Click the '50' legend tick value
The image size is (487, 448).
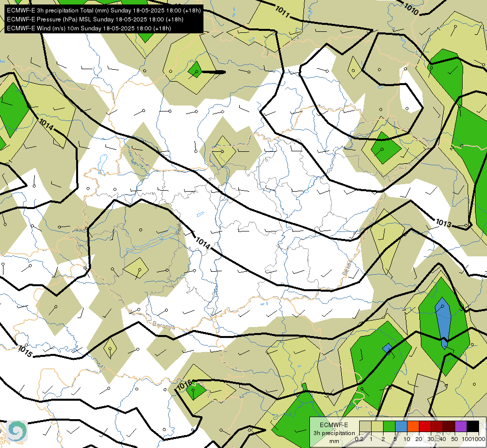(455, 439)
